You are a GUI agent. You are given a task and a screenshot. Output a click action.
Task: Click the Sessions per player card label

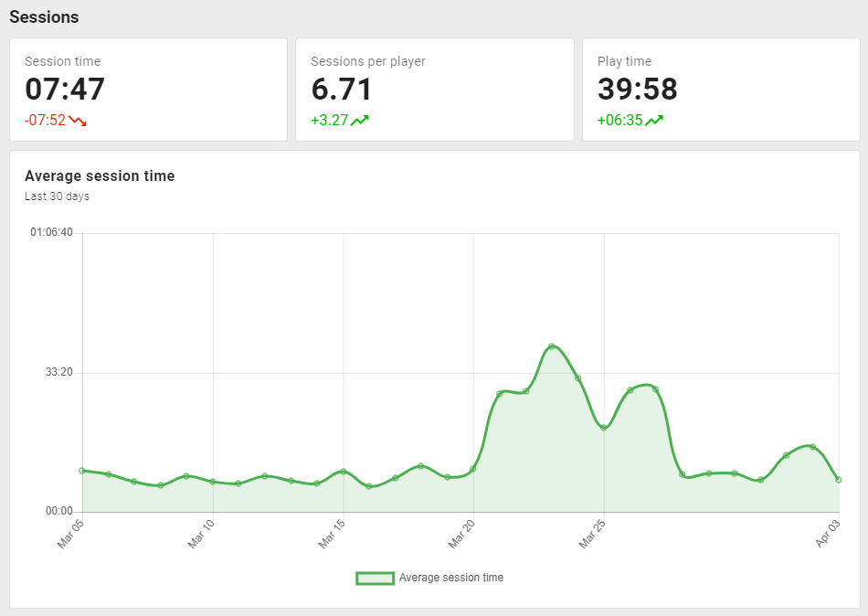click(x=368, y=61)
